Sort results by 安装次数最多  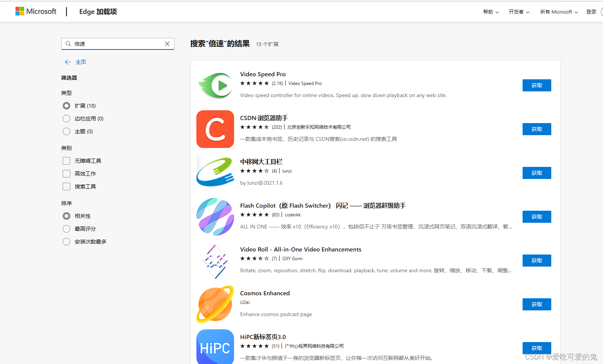tap(66, 242)
